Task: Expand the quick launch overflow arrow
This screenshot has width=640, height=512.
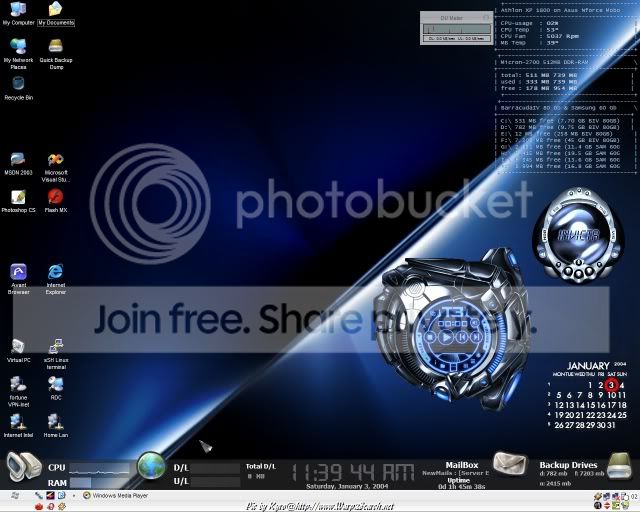Action: pyautogui.click(x=74, y=496)
